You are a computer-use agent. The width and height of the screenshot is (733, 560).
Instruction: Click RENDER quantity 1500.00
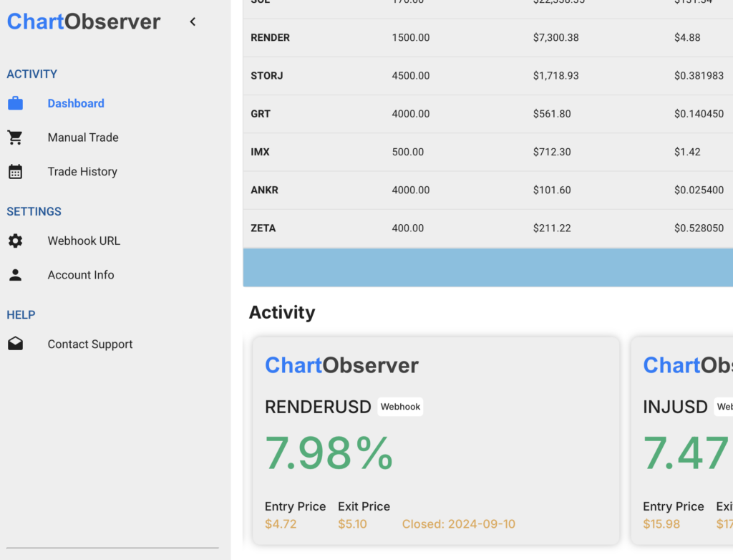[410, 38]
